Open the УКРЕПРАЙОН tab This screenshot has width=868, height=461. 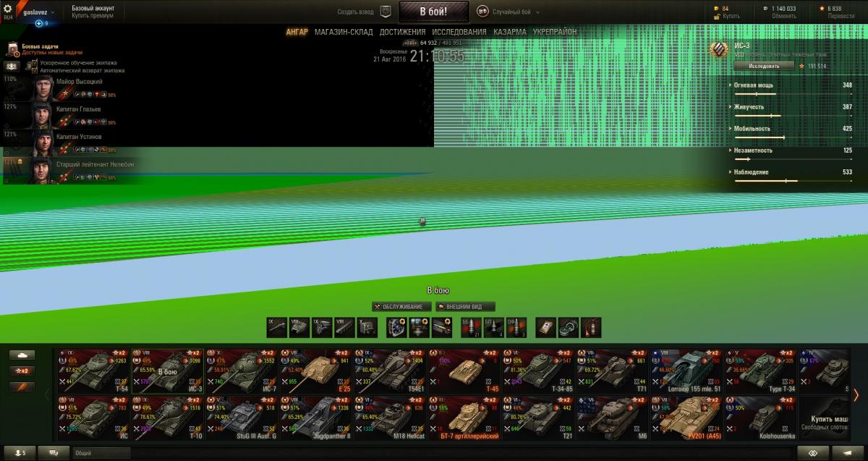(555, 33)
